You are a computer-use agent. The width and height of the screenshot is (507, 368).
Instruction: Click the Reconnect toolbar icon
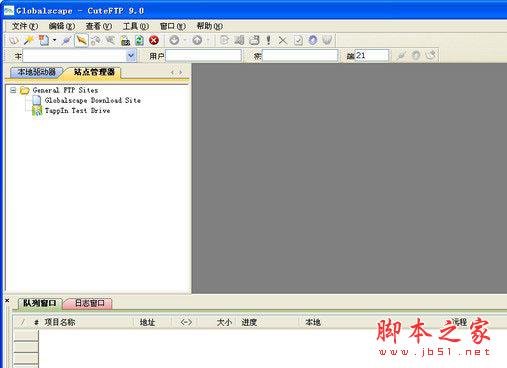point(110,41)
